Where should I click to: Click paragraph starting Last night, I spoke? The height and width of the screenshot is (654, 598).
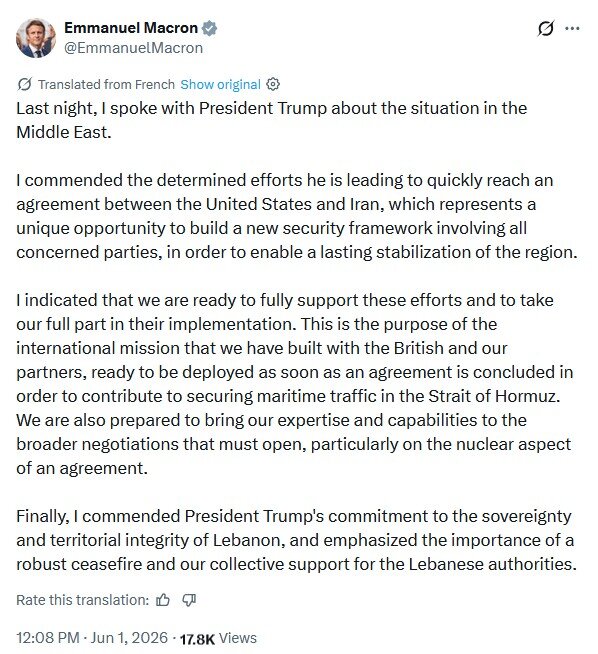(271, 120)
